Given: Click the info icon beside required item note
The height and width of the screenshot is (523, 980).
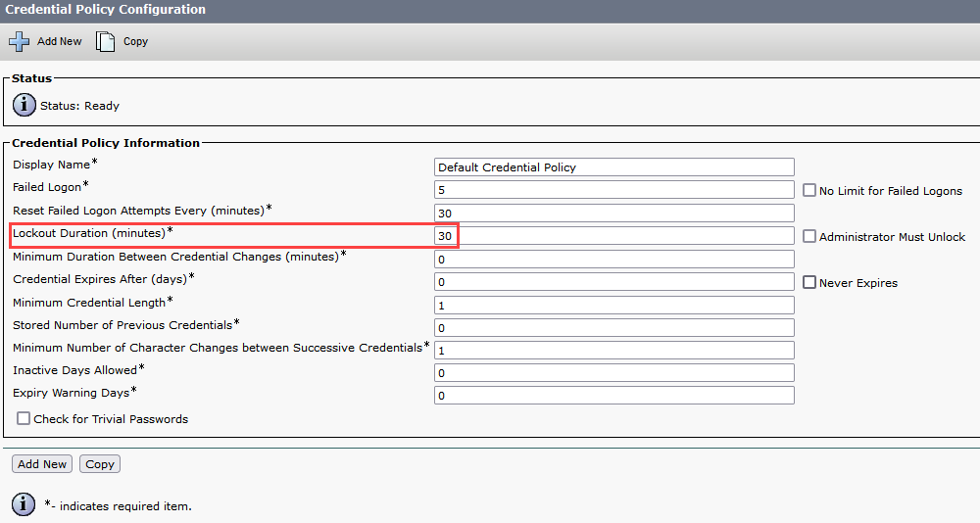Looking at the screenshot, I should click(x=24, y=505).
